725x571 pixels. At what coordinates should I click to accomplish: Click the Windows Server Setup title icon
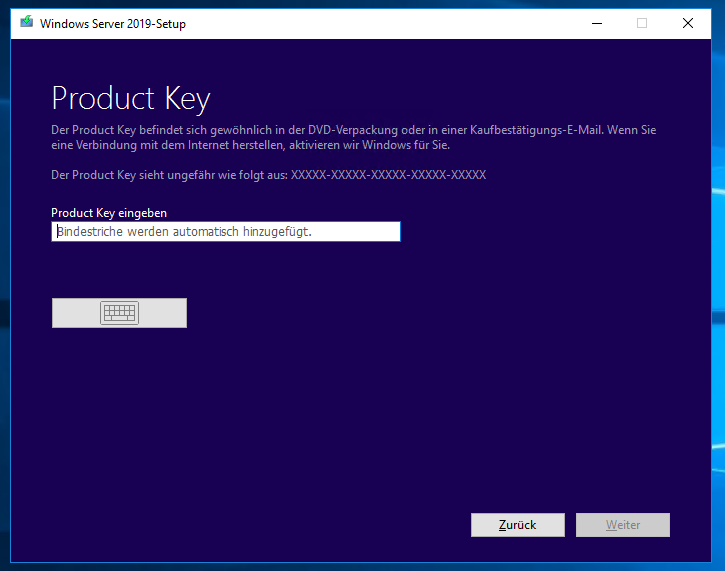(x=27, y=23)
